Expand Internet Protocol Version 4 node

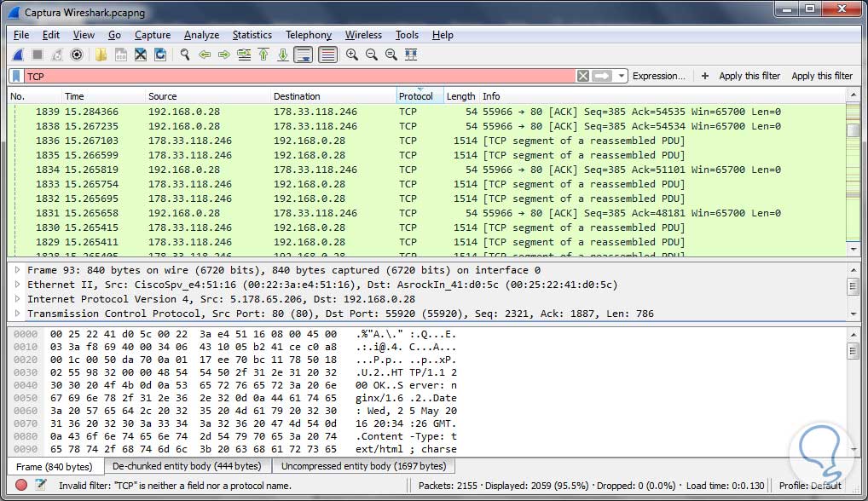pos(17,298)
